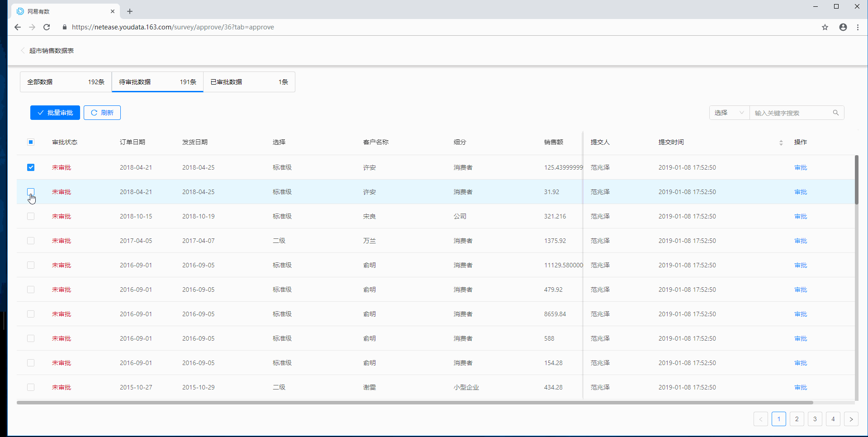Screen dimensions: 868x437
Task: Reload the page with refresh icon
Action: coord(47,27)
